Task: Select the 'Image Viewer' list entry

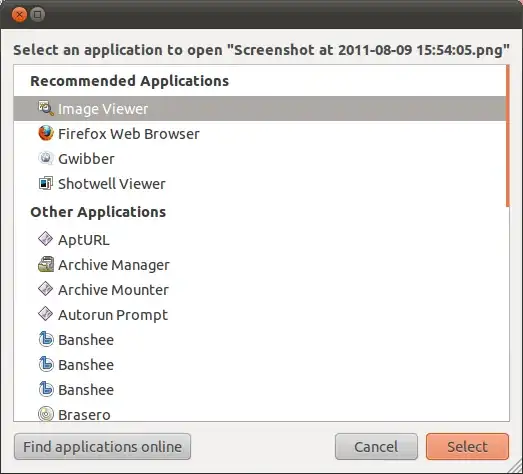Action: tap(260, 109)
